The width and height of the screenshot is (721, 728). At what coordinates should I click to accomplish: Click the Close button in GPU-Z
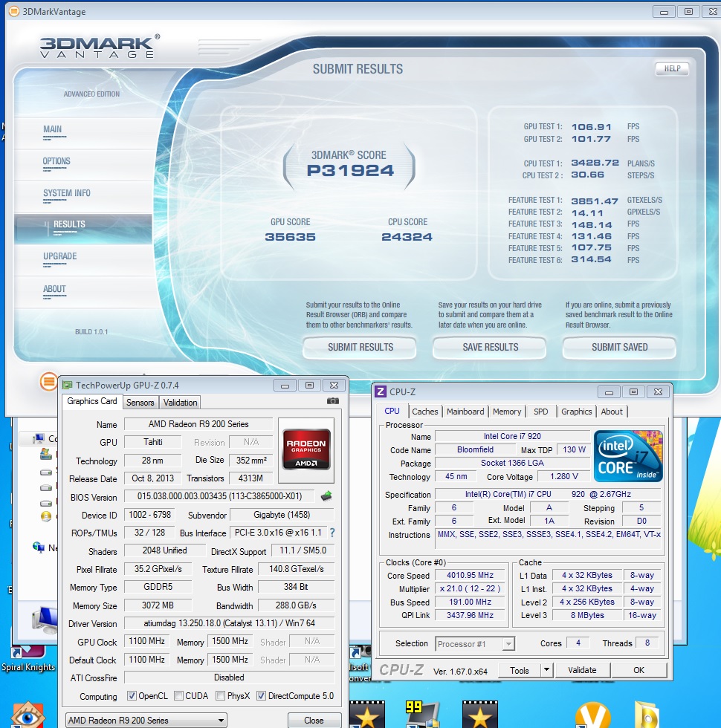[x=314, y=720]
